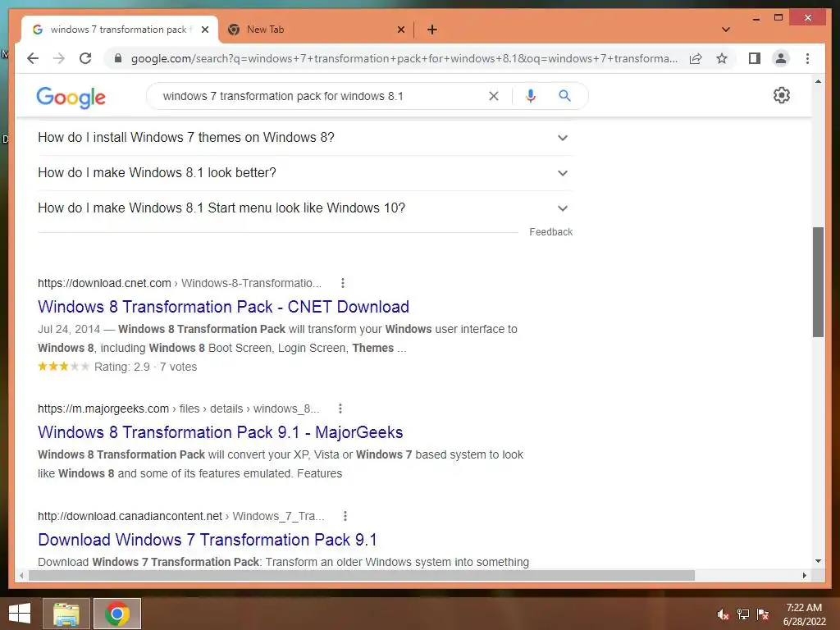Open Google quick settings gear

coord(782,95)
